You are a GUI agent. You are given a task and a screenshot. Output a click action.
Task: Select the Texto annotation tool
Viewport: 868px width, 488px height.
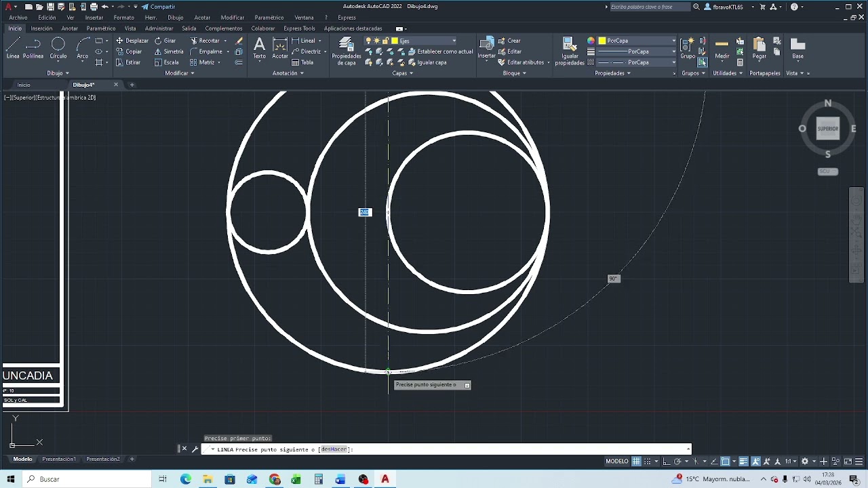(259, 48)
